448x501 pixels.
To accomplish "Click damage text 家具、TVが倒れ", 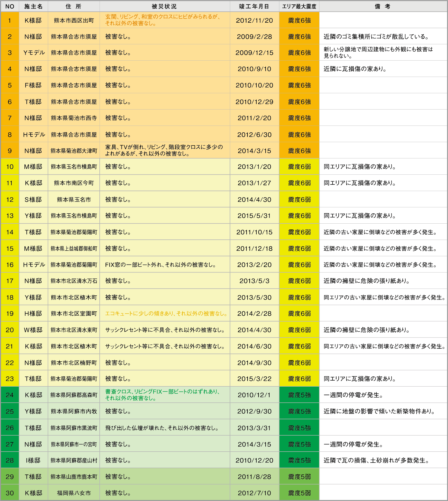I will pos(164,150).
